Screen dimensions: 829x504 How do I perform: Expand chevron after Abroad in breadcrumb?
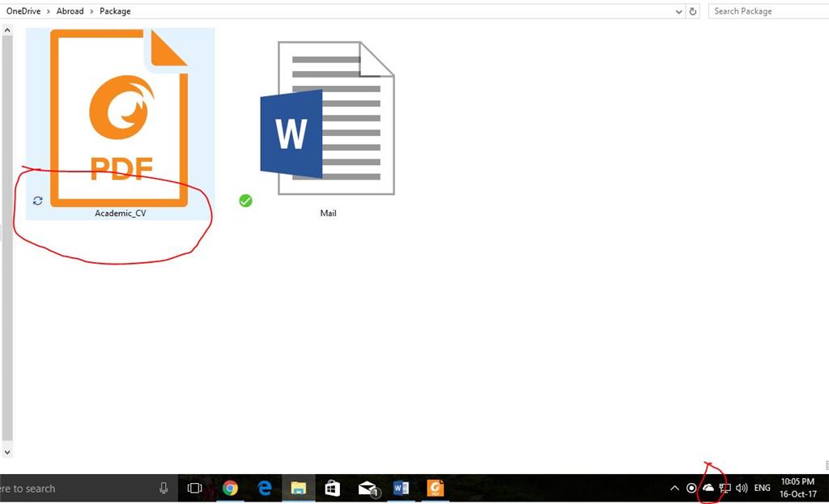91,11
